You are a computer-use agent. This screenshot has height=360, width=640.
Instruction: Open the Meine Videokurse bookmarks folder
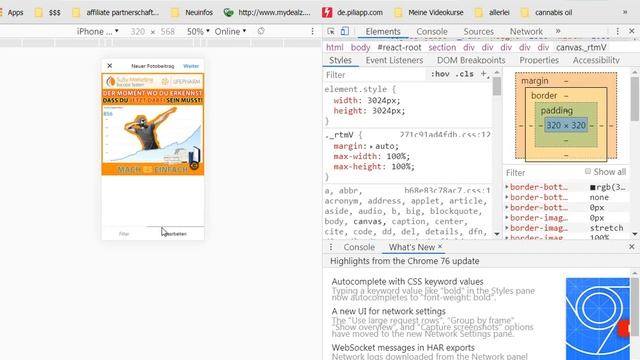[429, 12]
